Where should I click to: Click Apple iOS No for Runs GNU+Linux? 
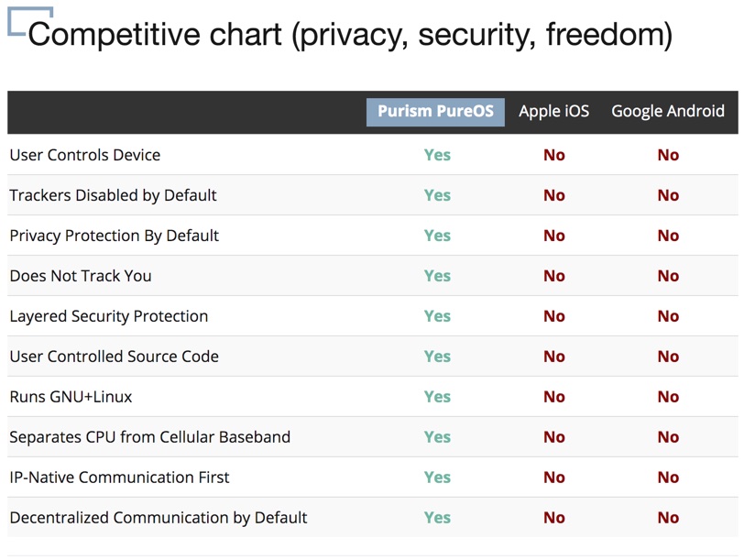pyautogui.click(x=554, y=397)
